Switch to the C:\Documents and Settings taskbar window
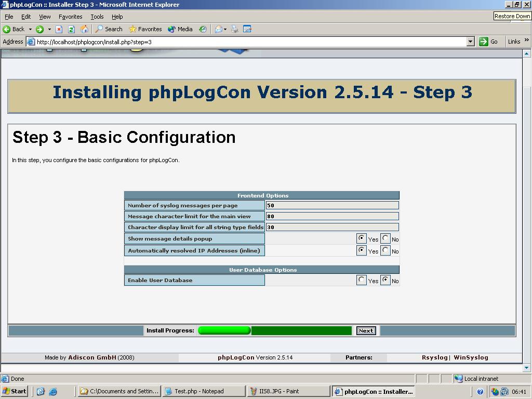Image resolution: width=532 pixels, height=399 pixels. click(119, 391)
